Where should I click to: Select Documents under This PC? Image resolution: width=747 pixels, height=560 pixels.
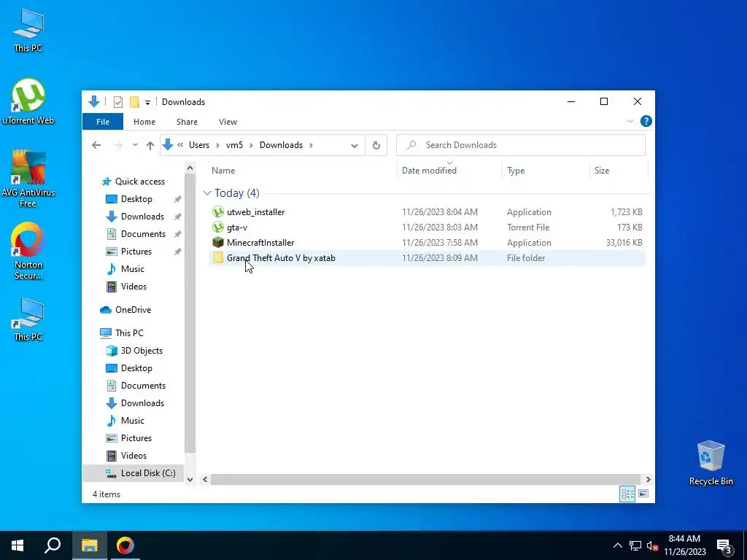[143, 386]
